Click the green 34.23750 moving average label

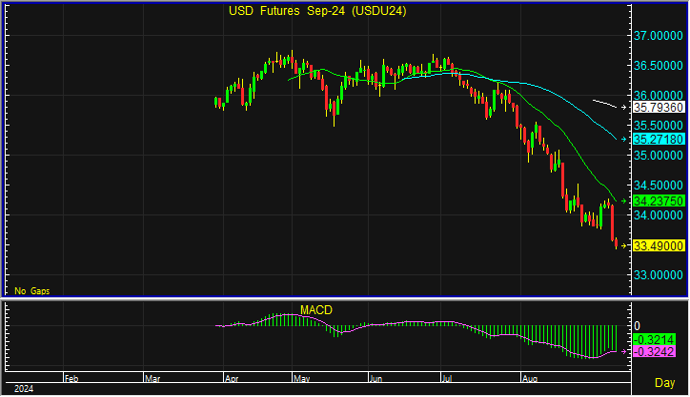pyautogui.click(x=659, y=201)
